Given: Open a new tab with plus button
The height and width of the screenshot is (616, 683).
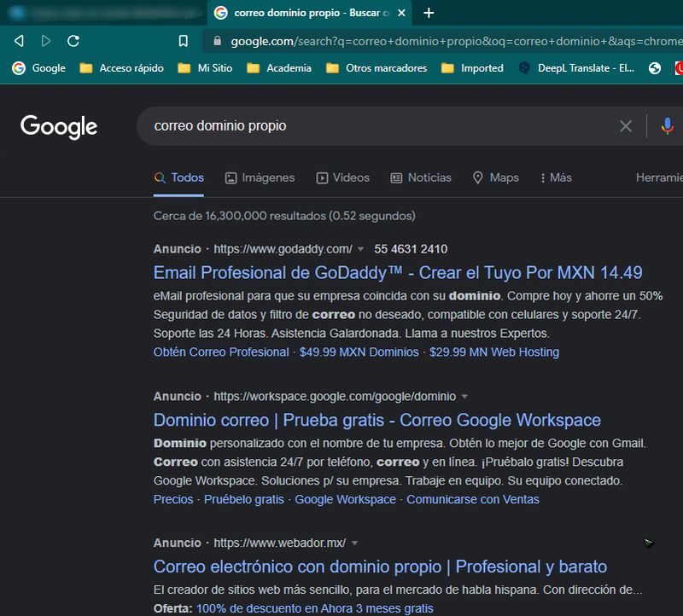Looking at the screenshot, I should tap(429, 13).
